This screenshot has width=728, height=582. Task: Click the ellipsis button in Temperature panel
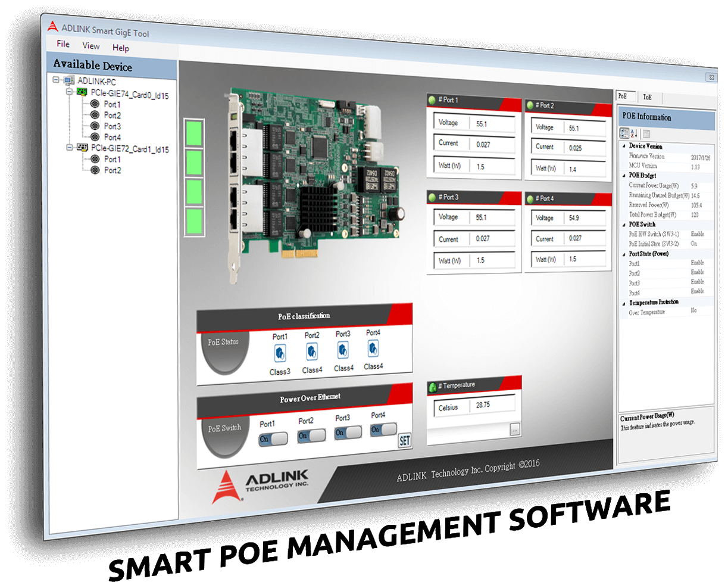515,429
